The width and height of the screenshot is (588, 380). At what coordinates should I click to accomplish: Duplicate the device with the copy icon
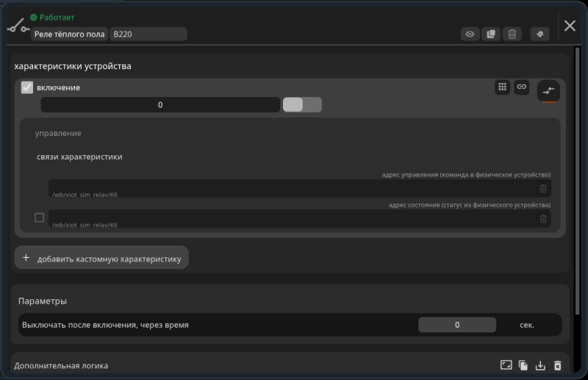[x=491, y=34]
